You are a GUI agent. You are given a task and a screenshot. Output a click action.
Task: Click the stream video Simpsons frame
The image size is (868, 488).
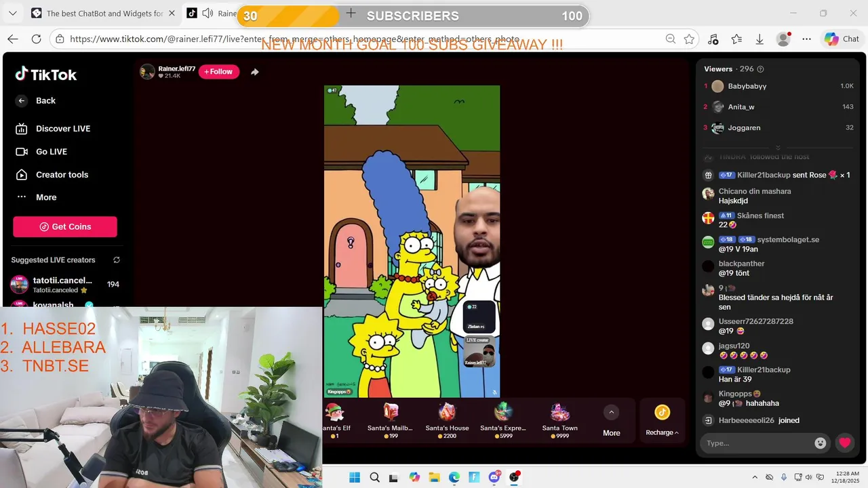tap(412, 241)
